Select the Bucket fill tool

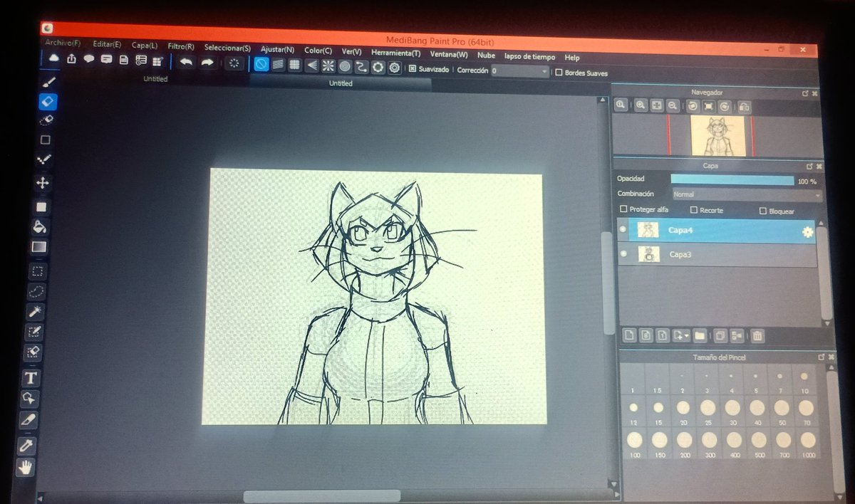coord(40,227)
